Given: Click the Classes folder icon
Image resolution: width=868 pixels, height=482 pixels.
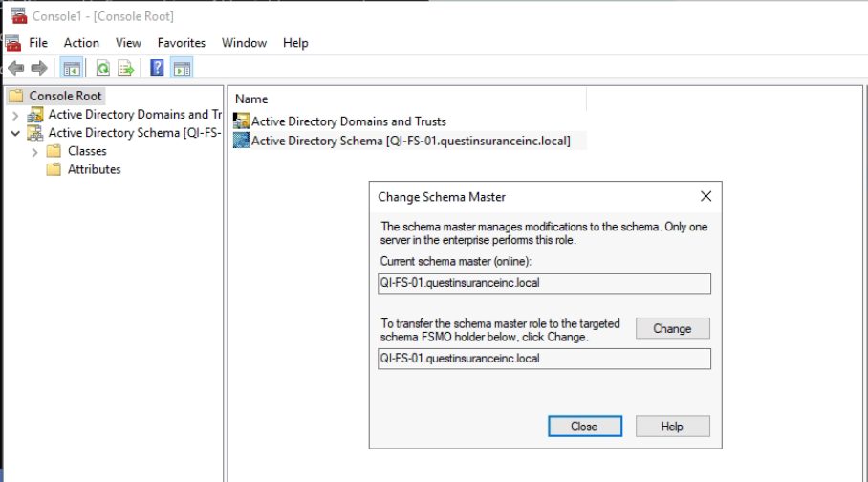Looking at the screenshot, I should pyautogui.click(x=54, y=151).
